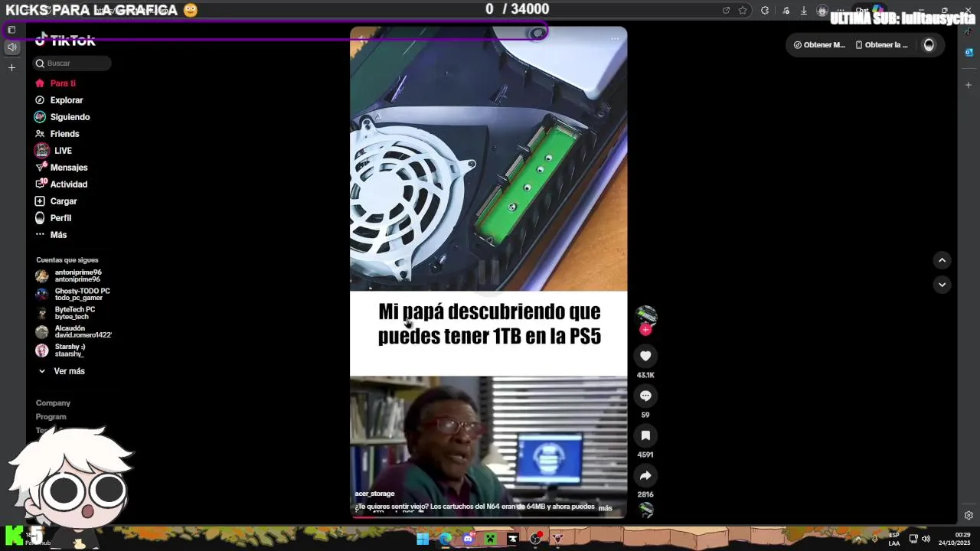980x551 pixels.
Task: Open the TikTok logo home link
Action: (x=65, y=41)
